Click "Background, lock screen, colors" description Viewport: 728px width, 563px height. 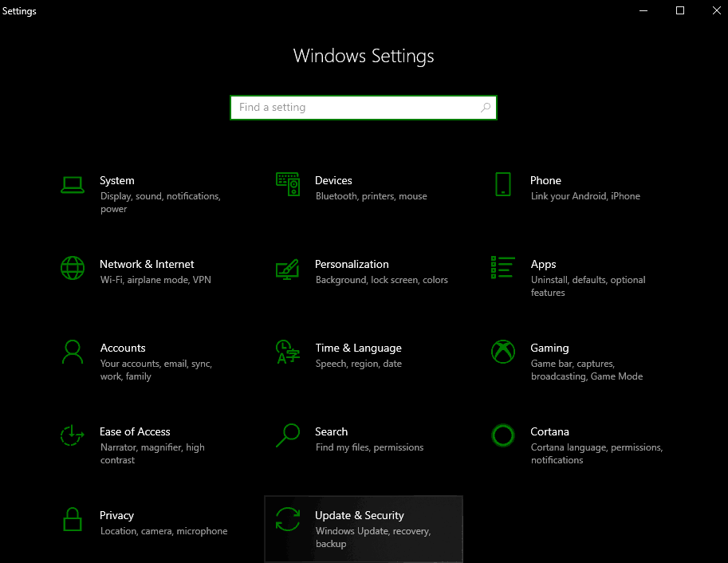tap(382, 280)
